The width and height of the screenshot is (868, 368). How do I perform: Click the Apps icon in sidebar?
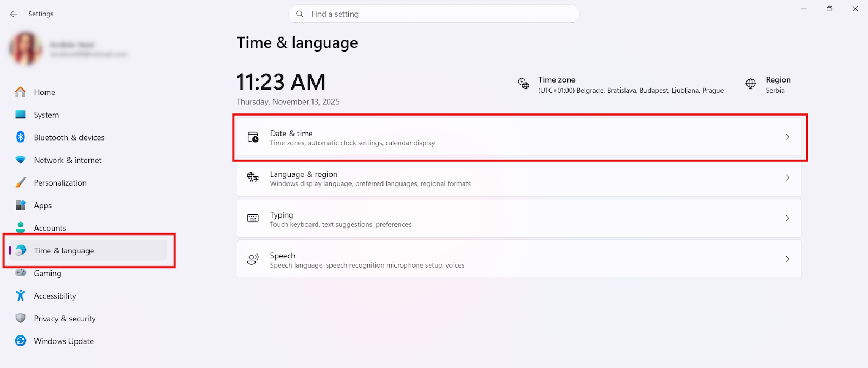(21, 205)
